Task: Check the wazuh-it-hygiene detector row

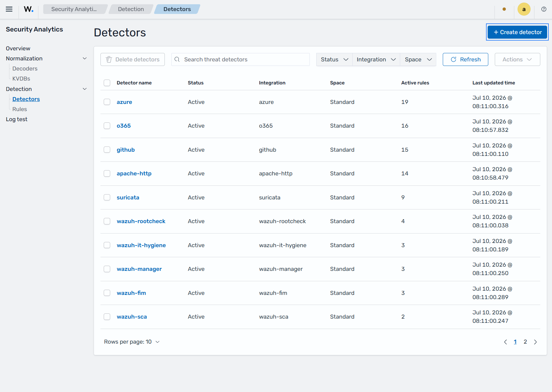Action: tap(107, 245)
